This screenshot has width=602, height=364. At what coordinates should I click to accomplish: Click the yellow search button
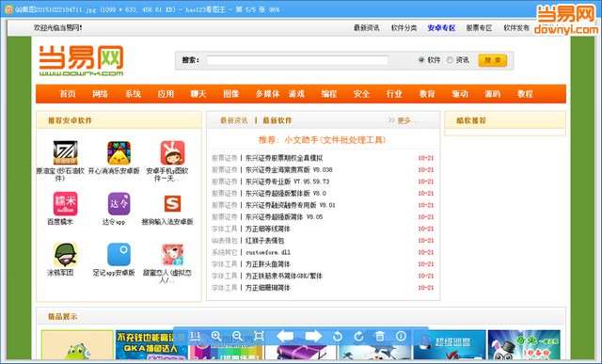click(x=493, y=60)
